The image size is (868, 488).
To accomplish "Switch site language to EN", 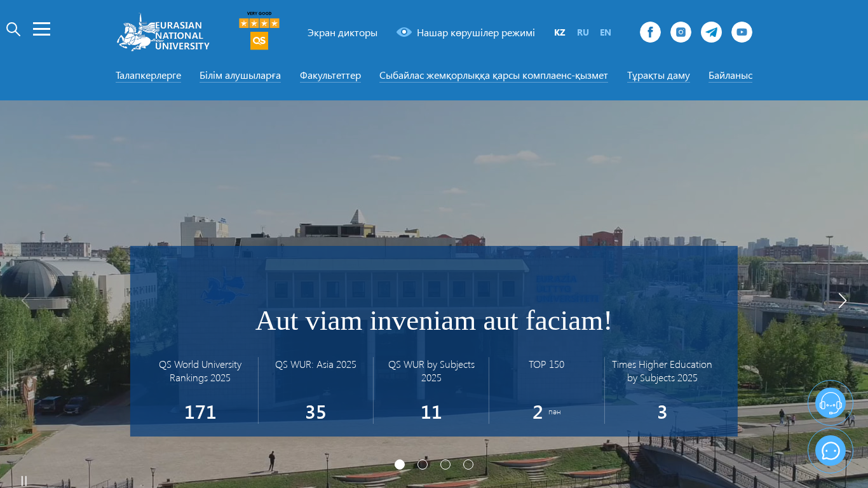I will coord(606,32).
